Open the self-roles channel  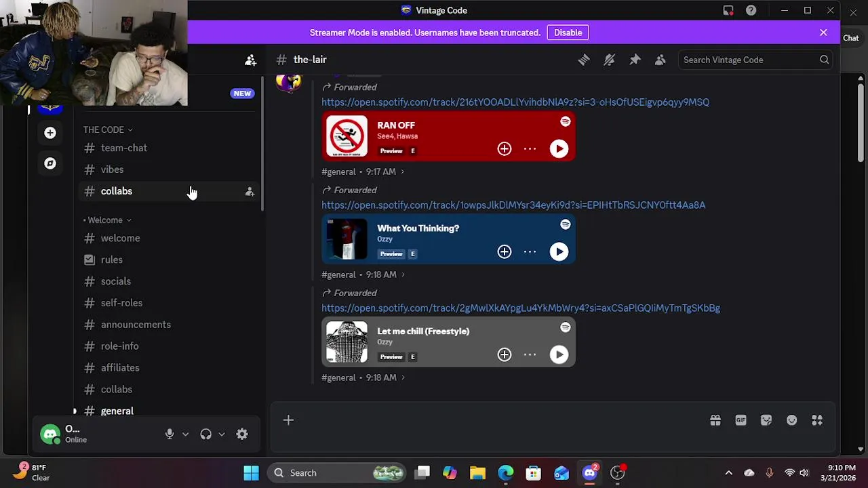tap(168, 303)
